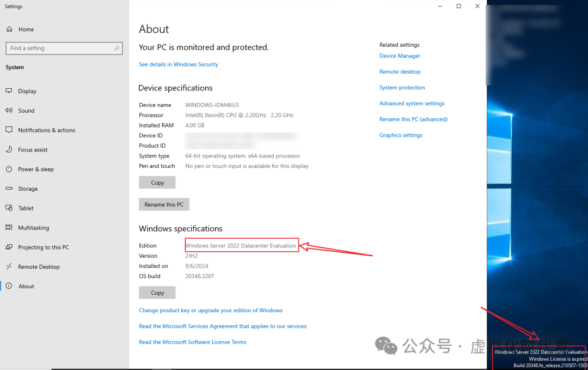The height and width of the screenshot is (370, 588).
Task: Minimize the Settings window
Action: tap(440, 6)
